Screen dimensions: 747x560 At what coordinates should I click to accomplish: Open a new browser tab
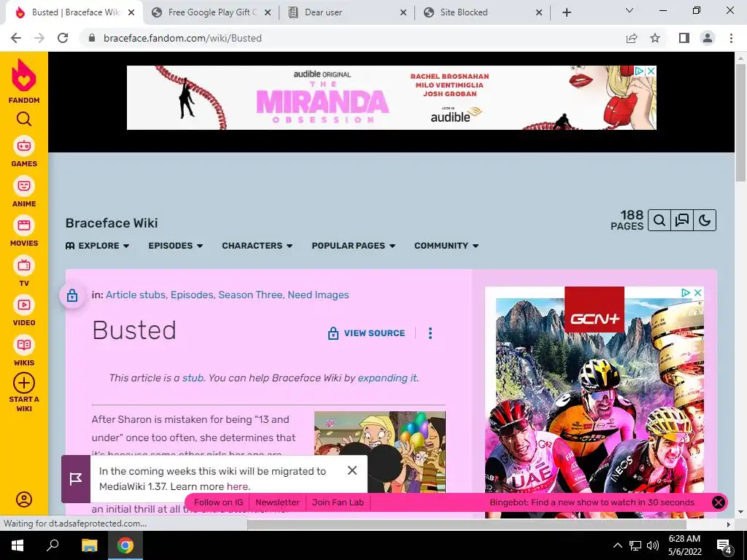coord(566,12)
